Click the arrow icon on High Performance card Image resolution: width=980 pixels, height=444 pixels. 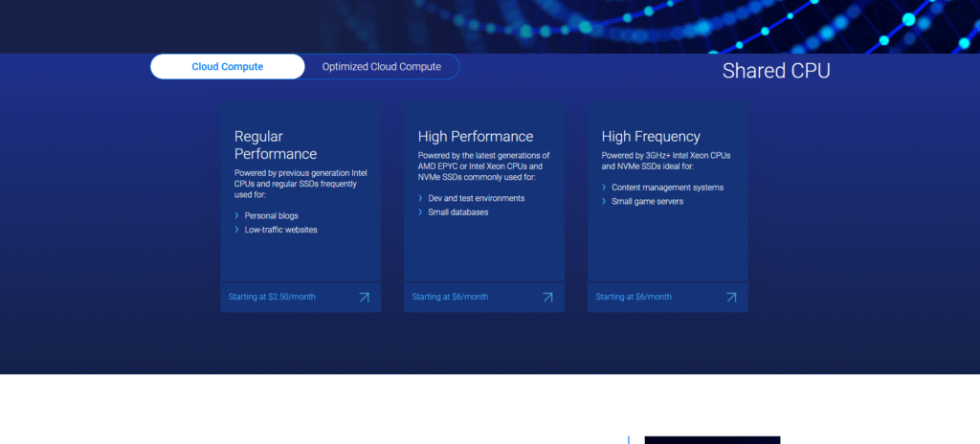(547, 297)
